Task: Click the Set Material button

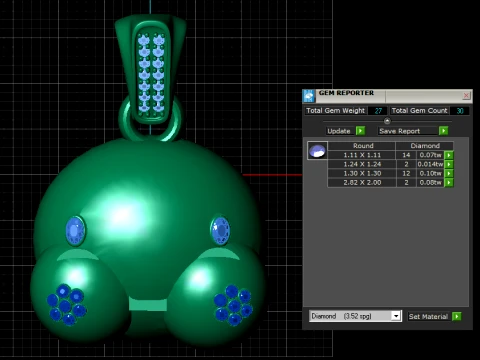Action: coord(429,316)
